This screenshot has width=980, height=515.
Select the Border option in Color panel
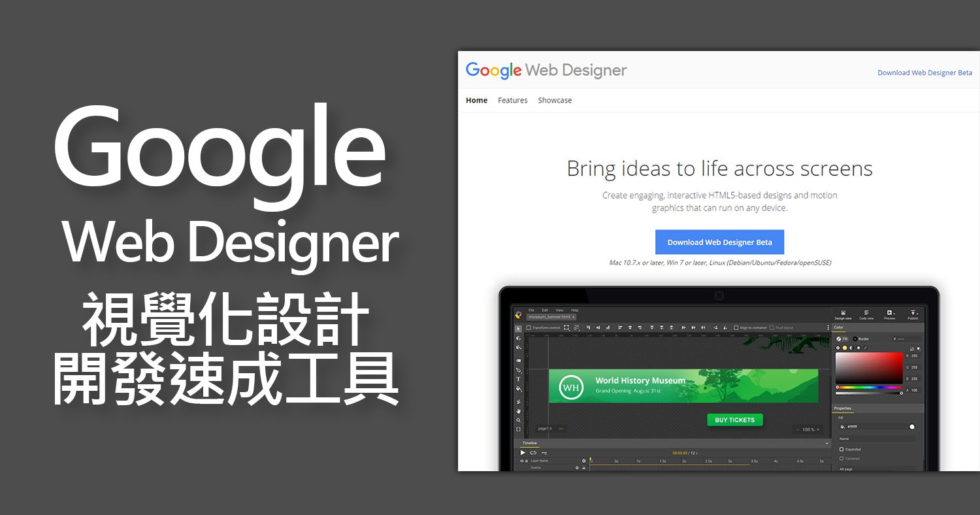coord(861,339)
